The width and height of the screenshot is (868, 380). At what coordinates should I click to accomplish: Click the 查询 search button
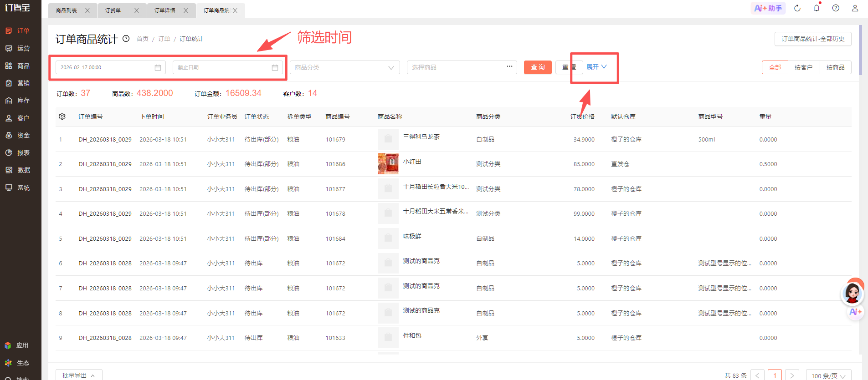pos(538,67)
